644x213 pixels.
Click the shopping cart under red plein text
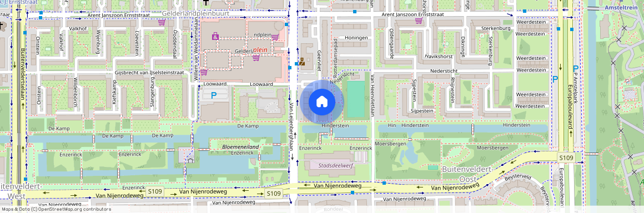[x=256, y=58]
